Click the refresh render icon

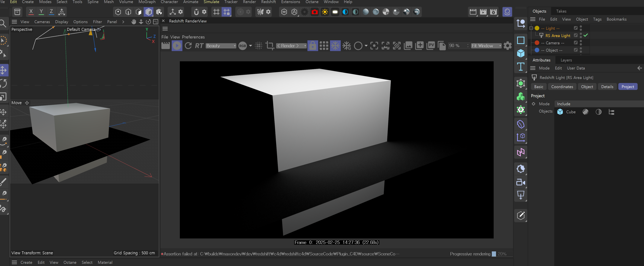188,46
